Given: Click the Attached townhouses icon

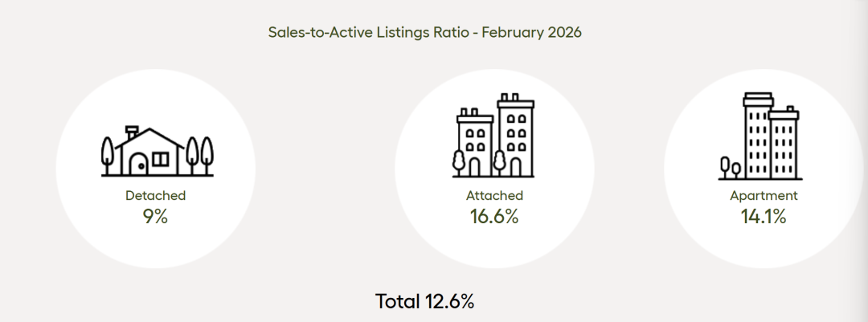Looking at the screenshot, I should click(494, 135).
